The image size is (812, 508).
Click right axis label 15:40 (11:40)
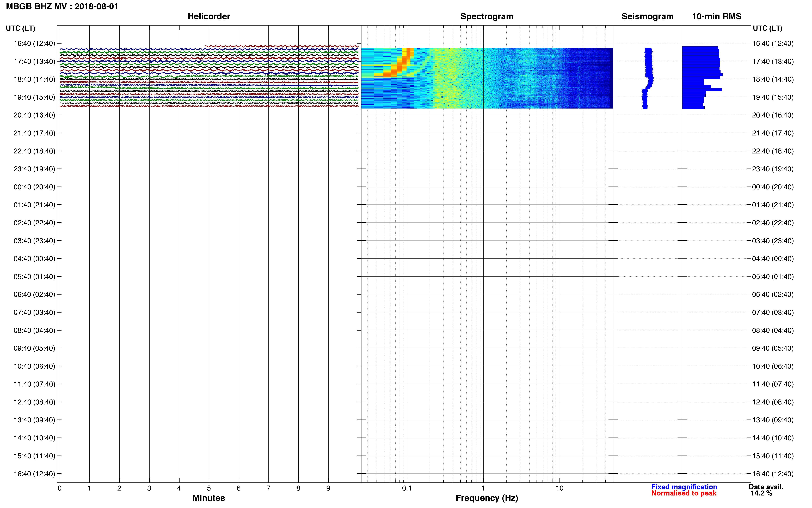point(773,456)
